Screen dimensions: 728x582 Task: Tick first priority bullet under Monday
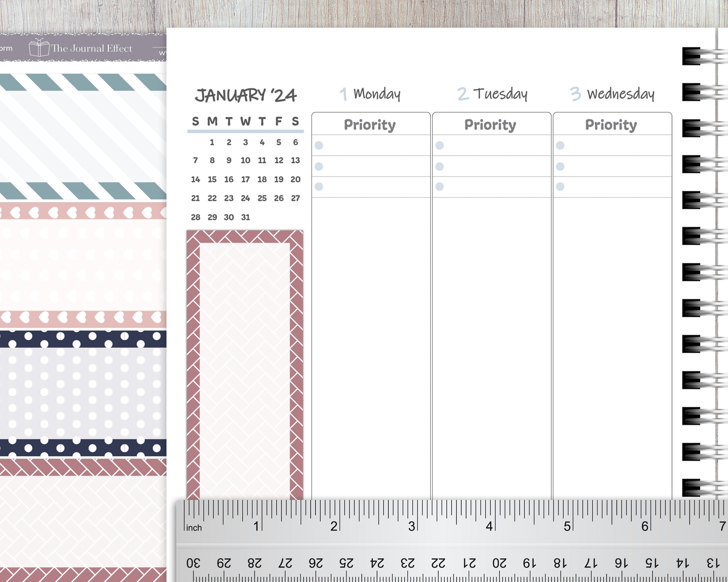click(319, 145)
